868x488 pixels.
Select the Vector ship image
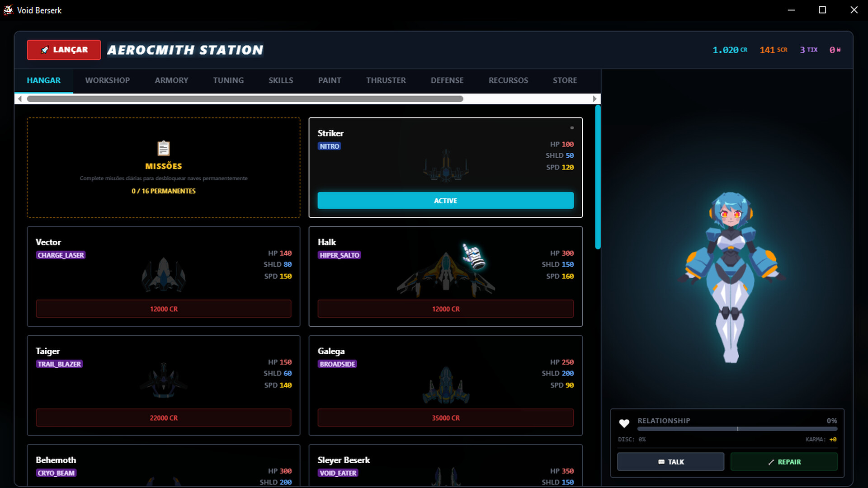[x=164, y=274]
